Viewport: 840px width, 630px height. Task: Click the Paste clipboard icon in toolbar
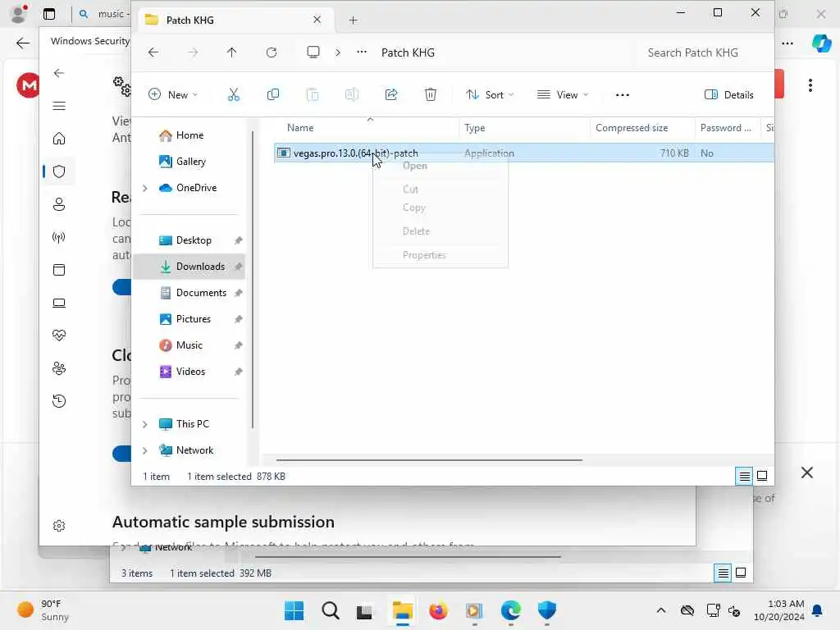pos(313,95)
